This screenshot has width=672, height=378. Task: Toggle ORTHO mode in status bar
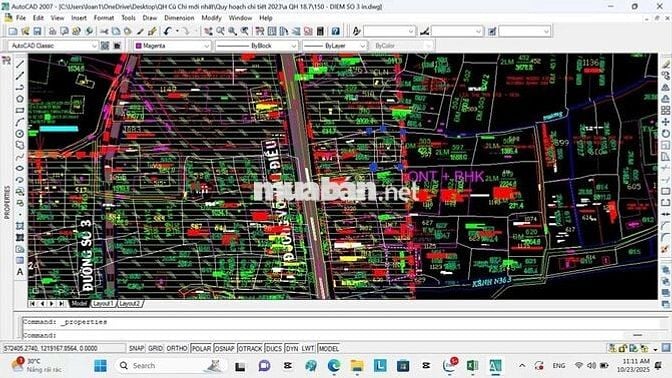coord(177,348)
